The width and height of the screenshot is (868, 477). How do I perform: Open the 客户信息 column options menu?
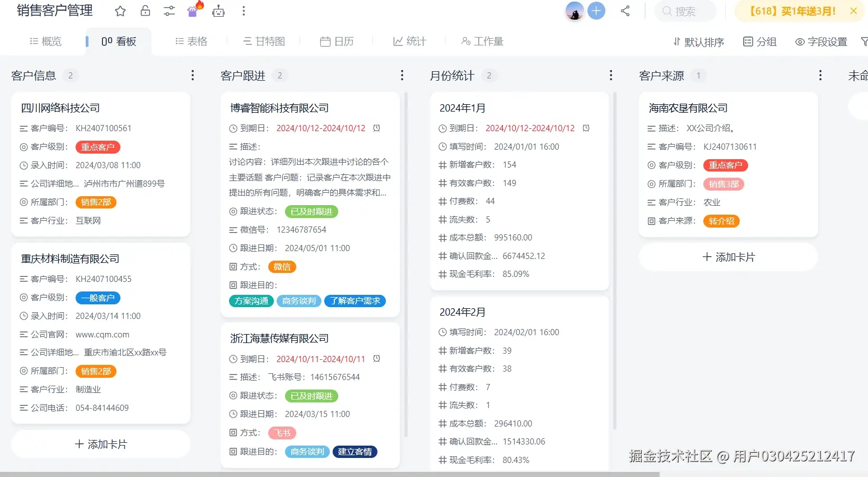(193, 75)
